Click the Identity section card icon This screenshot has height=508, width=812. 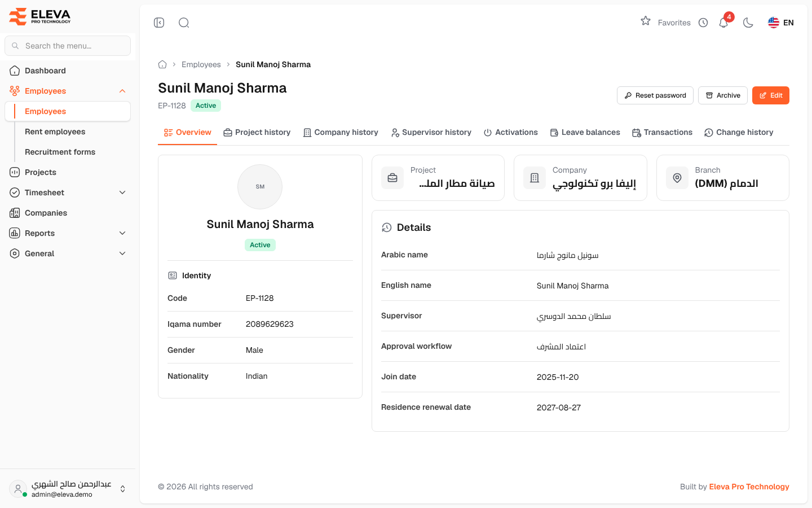(x=173, y=275)
